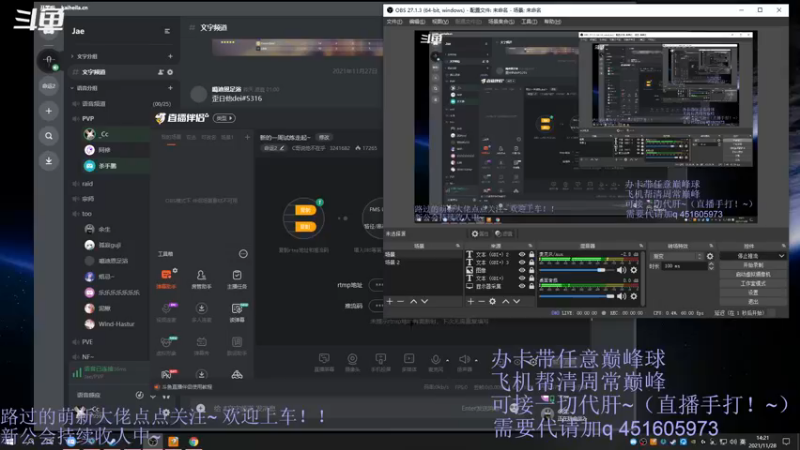Add a new scene in OBS scenes panel

click(390, 302)
